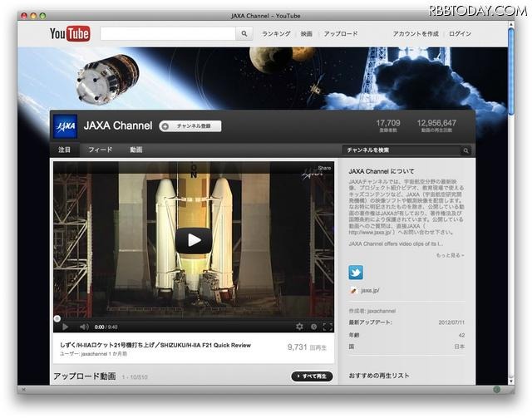Open video settings gear icon
This screenshot has width=532, height=418.
[299, 327]
